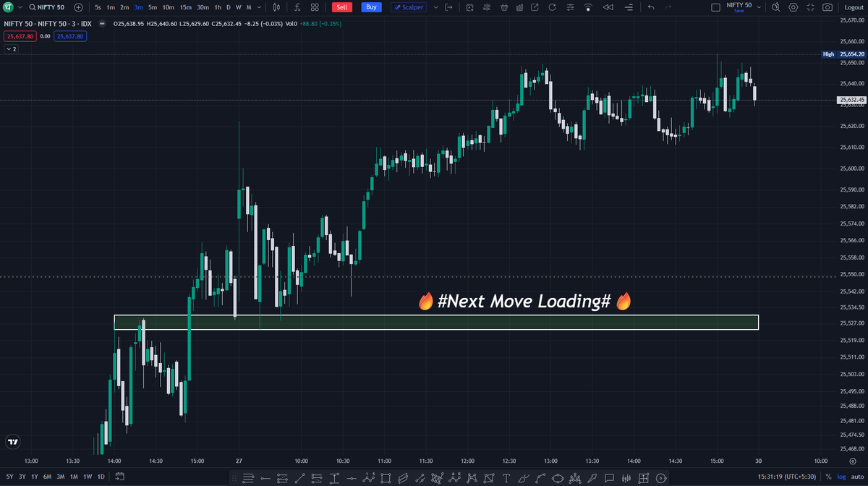Image resolution: width=868 pixels, height=486 pixels.
Task: Switch to 5m timeframe
Action: pos(153,7)
